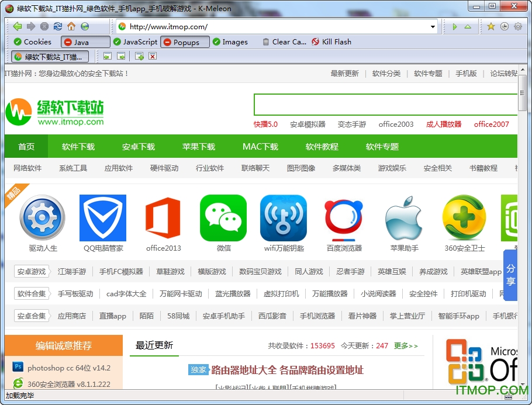Click the stop loading icon
Viewport: 532px width, 405px height.
tap(44, 26)
